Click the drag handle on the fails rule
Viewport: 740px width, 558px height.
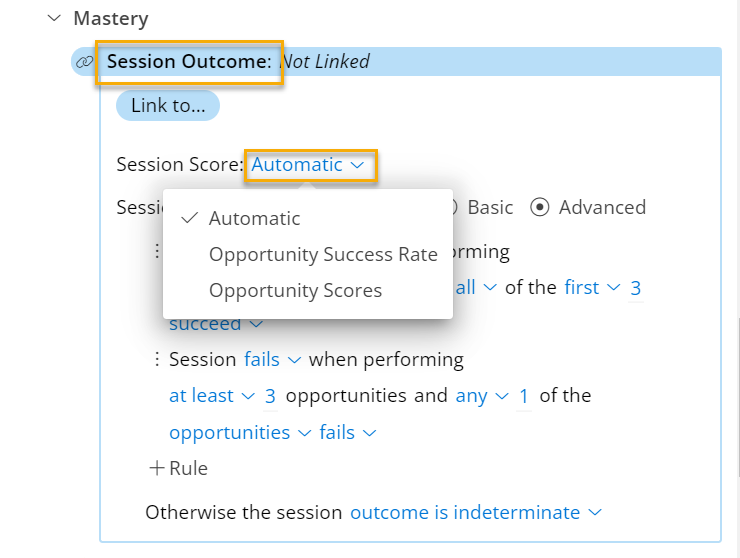157,359
